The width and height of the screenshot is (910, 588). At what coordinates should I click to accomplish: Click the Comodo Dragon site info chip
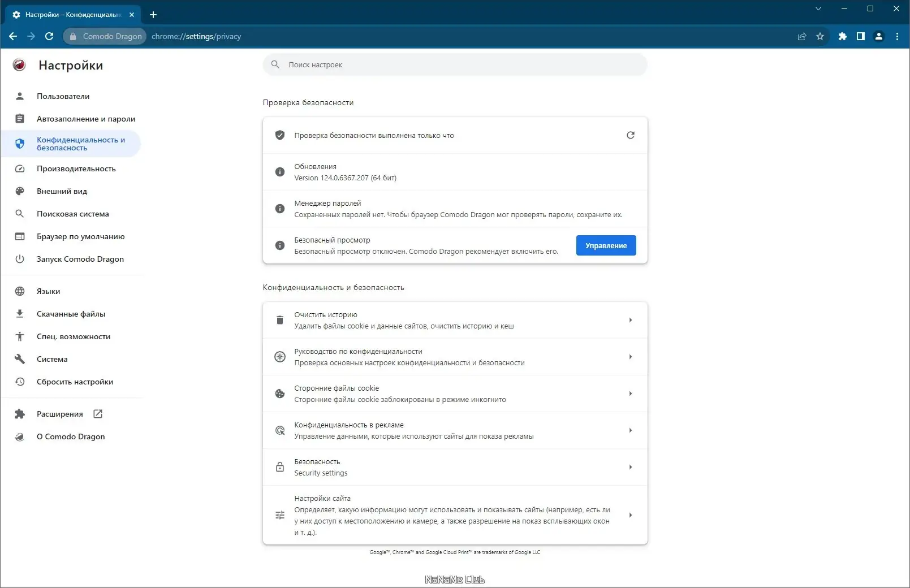tap(105, 36)
